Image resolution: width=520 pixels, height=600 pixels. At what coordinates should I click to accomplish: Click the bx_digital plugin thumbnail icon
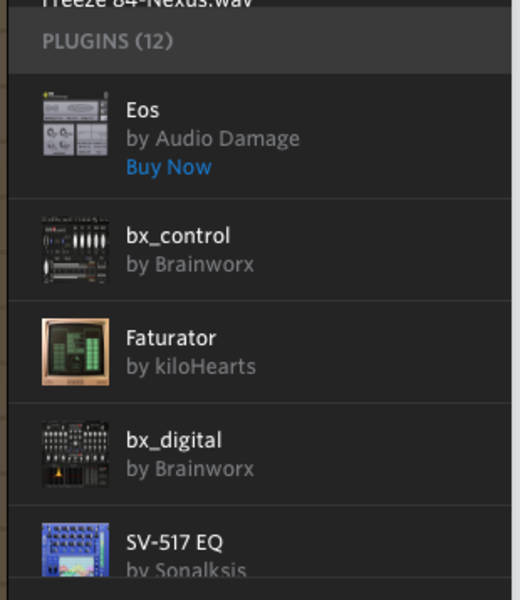[x=75, y=454]
